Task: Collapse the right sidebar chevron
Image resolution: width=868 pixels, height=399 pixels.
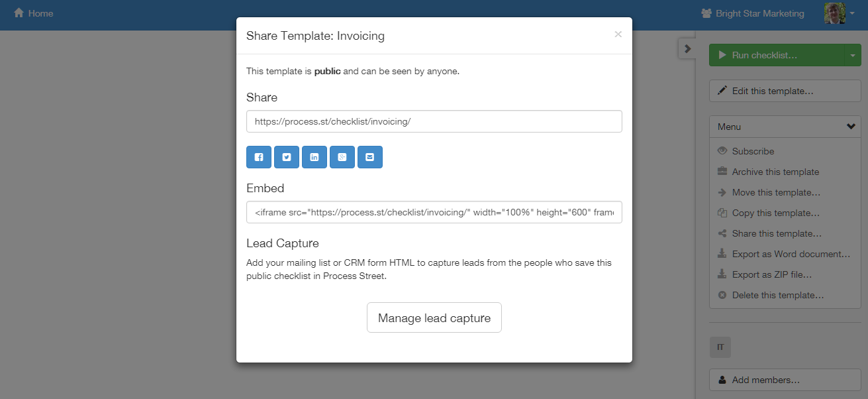Action: (x=687, y=48)
